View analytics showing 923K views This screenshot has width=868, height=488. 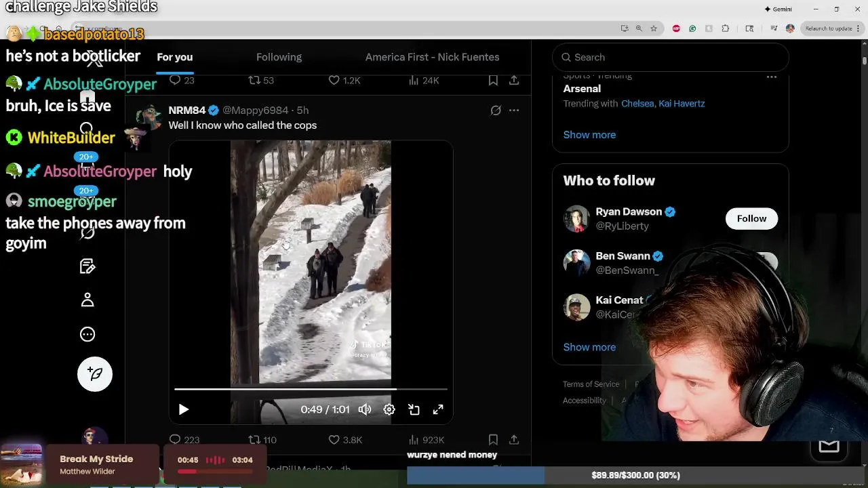[x=427, y=440]
